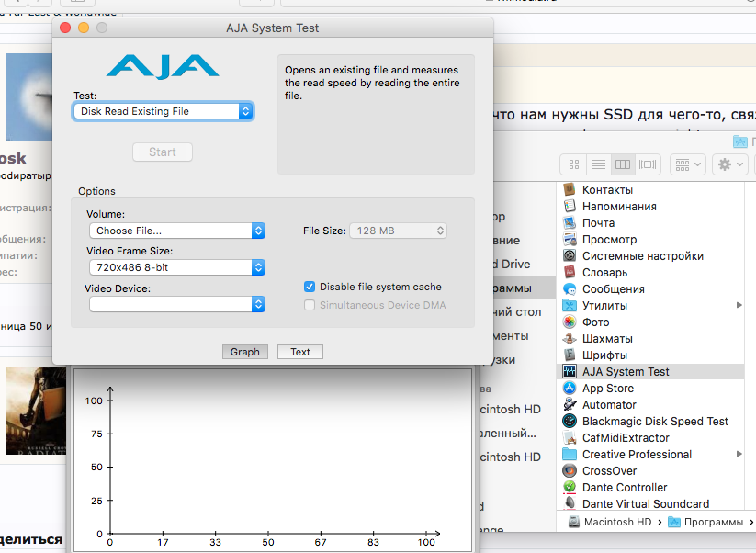756x553 pixels.
Task: Select Фото app icon in Finder
Action: tap(570, 322)
